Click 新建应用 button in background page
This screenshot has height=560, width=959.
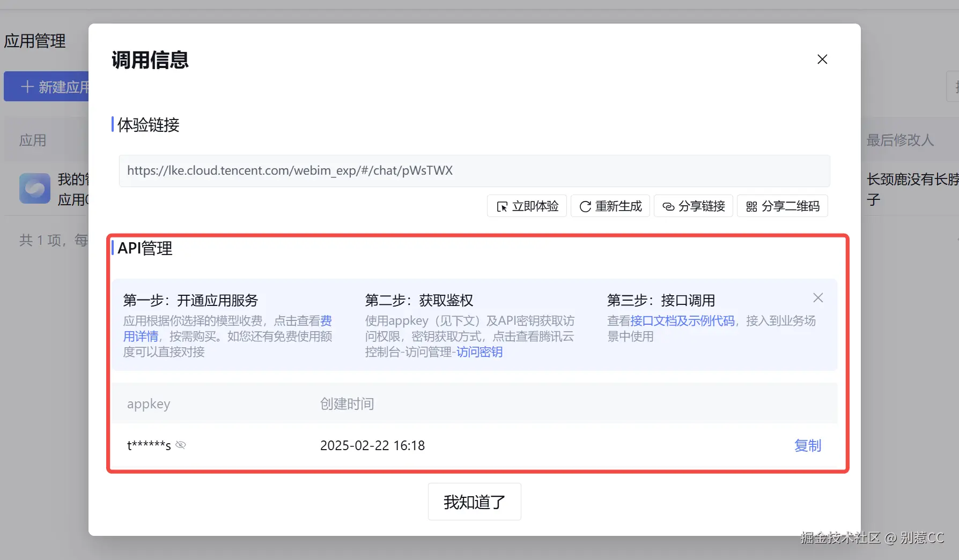(46, 86)
